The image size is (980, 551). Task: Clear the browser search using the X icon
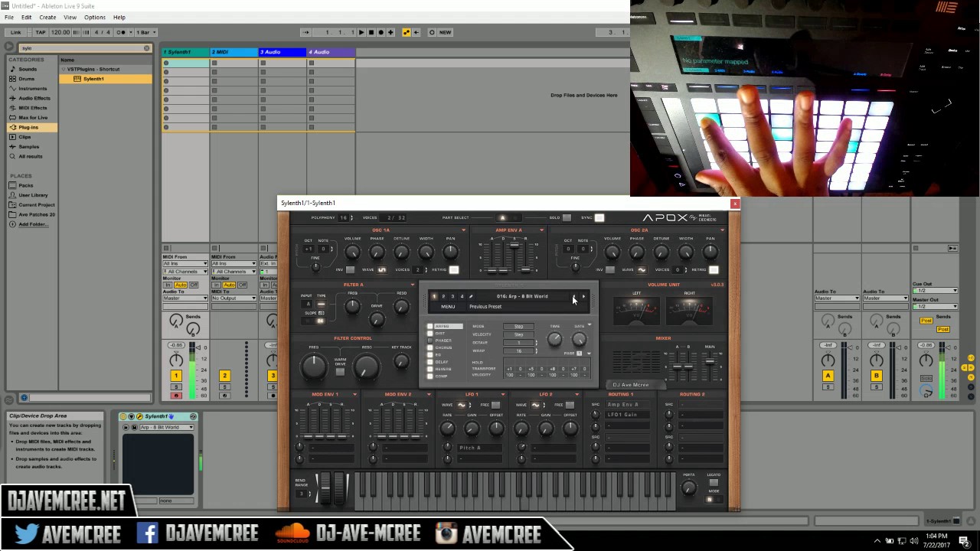point(146,47)
